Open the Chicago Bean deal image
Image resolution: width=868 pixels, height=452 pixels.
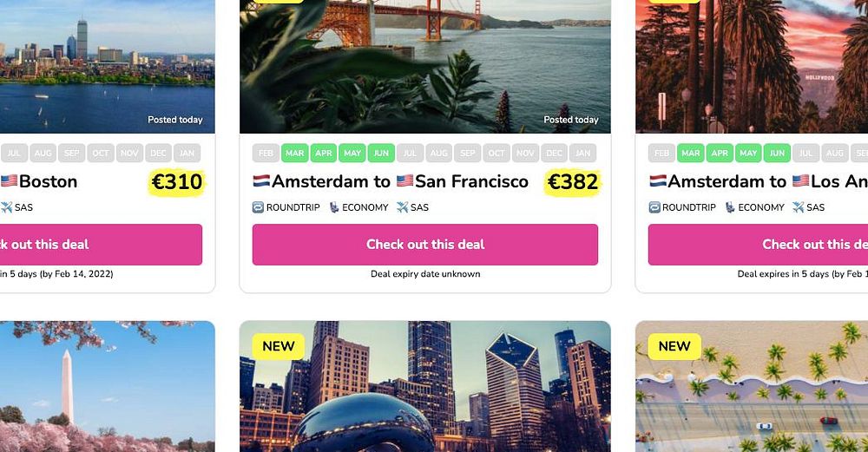pos(425,386)
